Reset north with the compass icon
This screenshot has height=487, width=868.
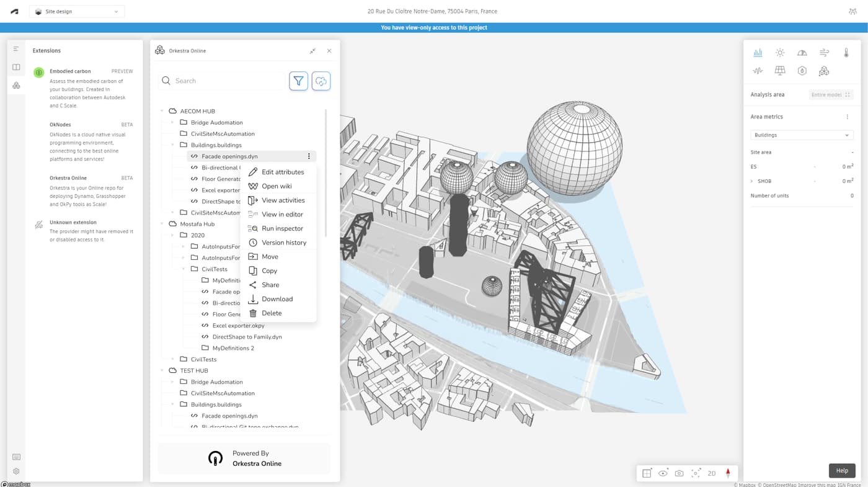pos(728,473)
